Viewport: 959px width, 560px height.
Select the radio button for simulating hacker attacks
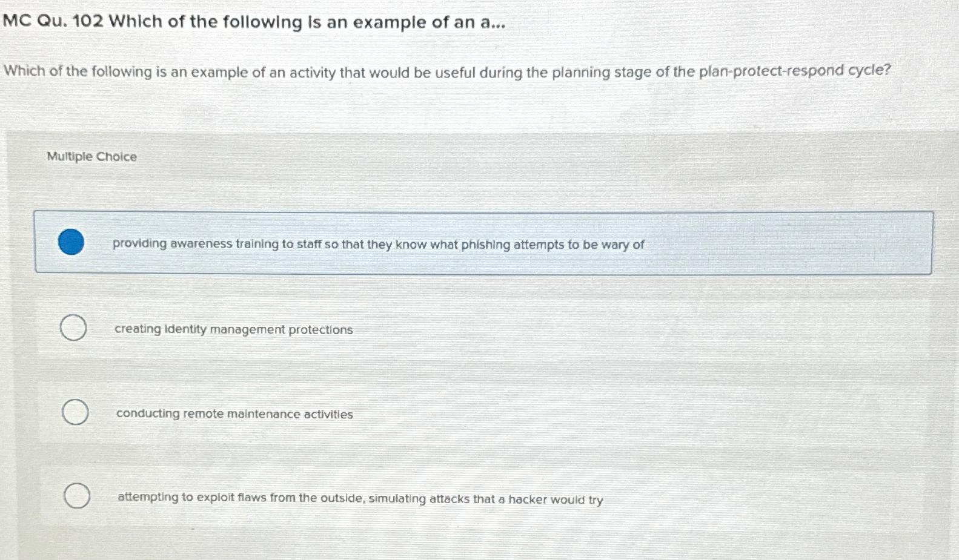77,495
